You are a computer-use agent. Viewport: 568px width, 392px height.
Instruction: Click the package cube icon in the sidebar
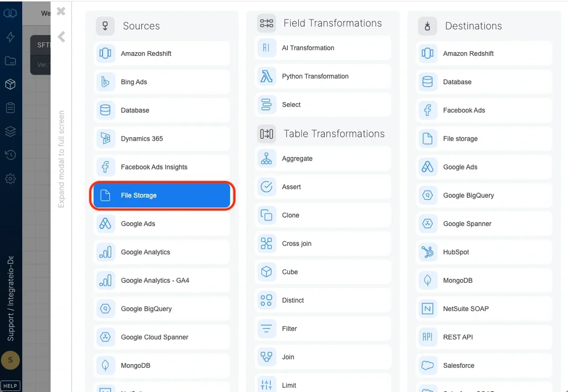coord(10,84)
